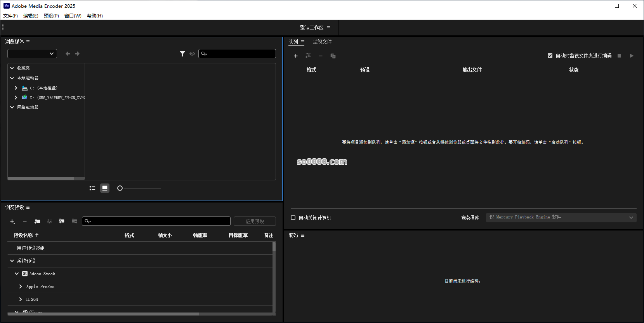Expand the C: local disk tree node
This screenshot has height=323, width=644.
pyautogui.click(x=16, y=88)
